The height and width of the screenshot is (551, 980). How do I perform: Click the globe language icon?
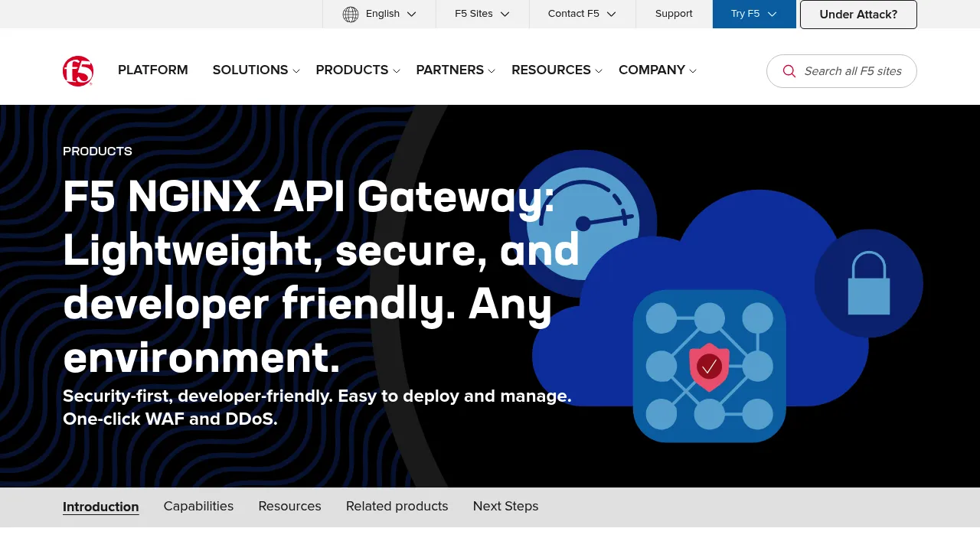(351, 14)
